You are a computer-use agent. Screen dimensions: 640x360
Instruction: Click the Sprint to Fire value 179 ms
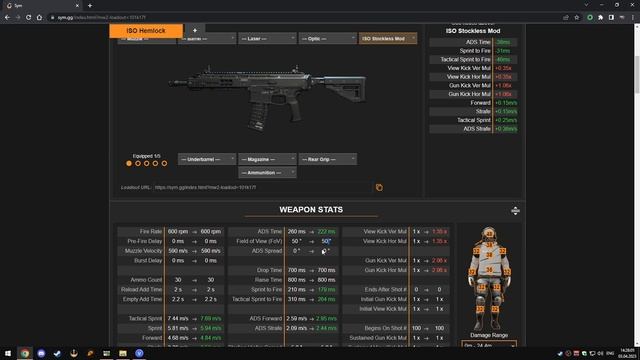pos(326,289)
